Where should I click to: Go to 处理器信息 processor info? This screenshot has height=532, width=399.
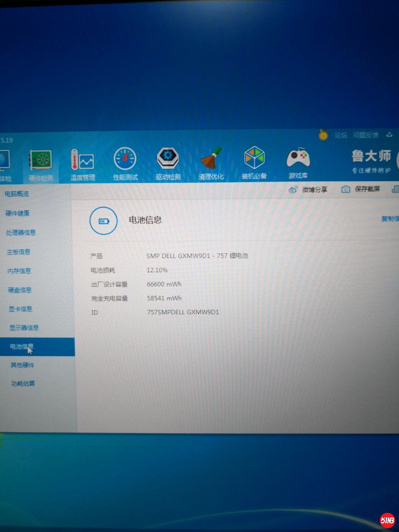[21, 233]
